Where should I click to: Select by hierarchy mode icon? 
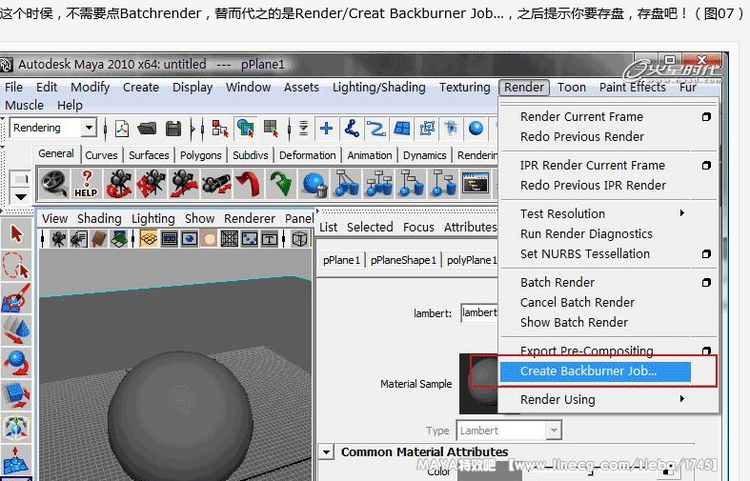(x=220, y=128)
